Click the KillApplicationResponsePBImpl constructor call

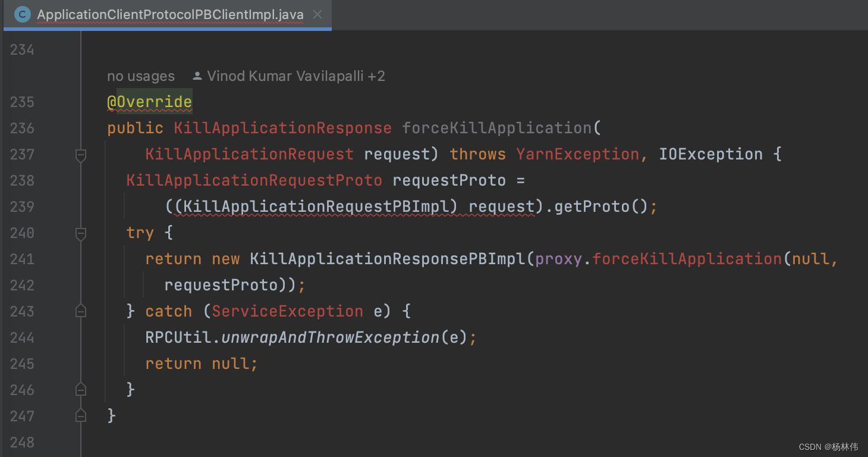click(388, 259)
